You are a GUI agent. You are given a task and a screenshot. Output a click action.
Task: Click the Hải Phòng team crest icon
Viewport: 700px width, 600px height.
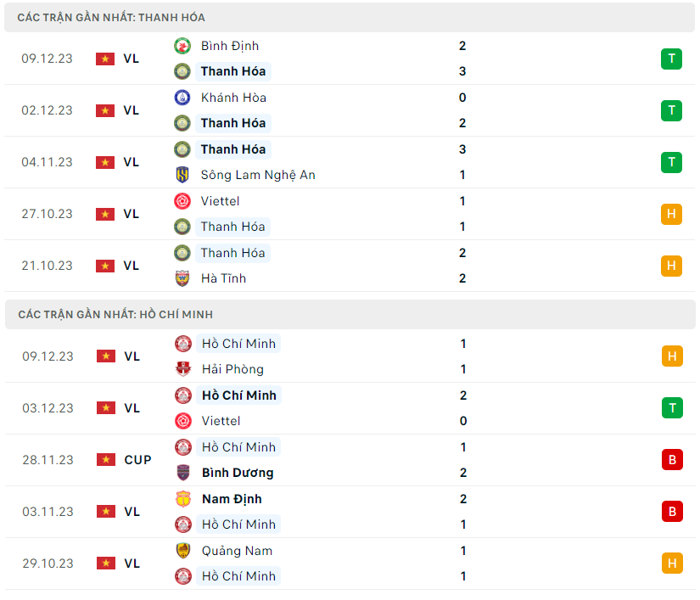[x=182, y=369]
